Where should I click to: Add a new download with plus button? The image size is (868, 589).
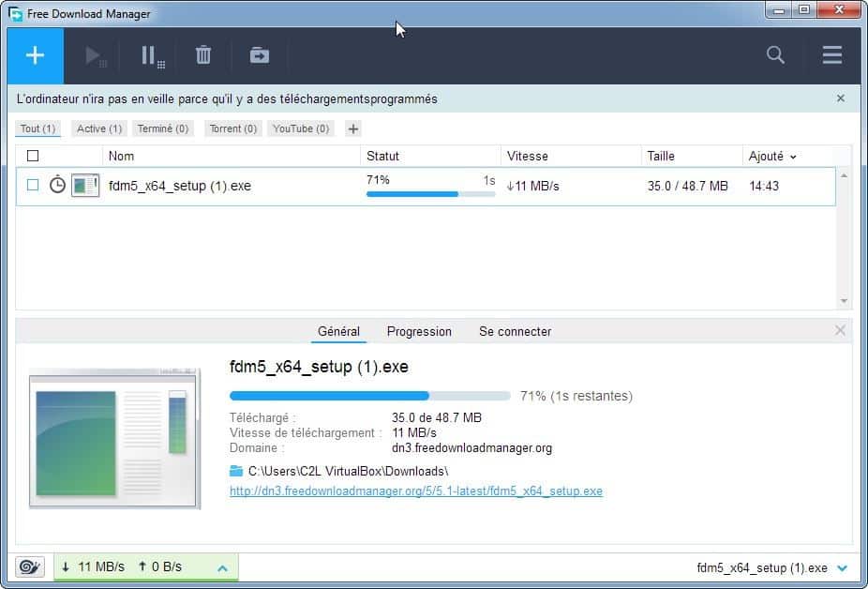(x=36, y=55)
